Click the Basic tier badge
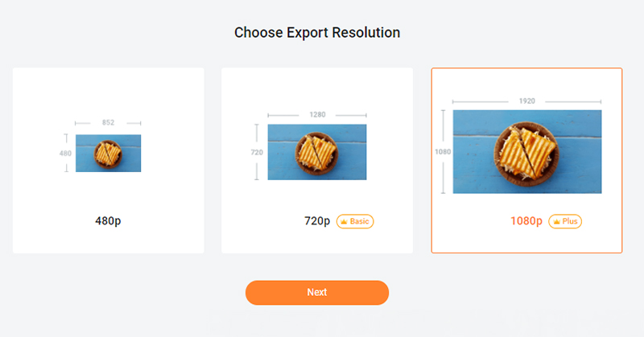 tap(355, 221)
